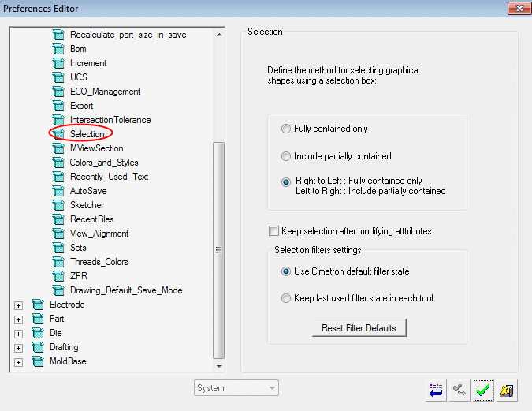Expand the MoldBase tree node
Image resolution: width=532 pixels, height=411 pixels.
tap(18, 361)
